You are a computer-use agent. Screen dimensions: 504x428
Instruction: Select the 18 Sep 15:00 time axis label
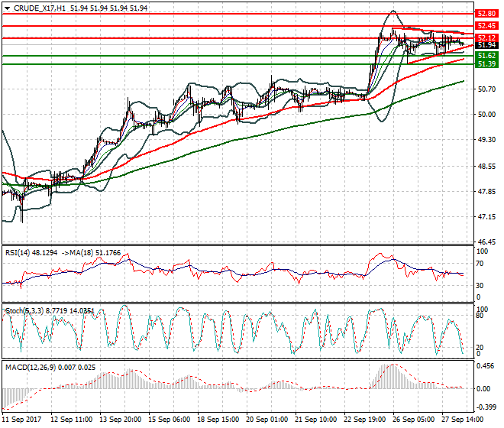pyautogui.click(x=218, y=420)
